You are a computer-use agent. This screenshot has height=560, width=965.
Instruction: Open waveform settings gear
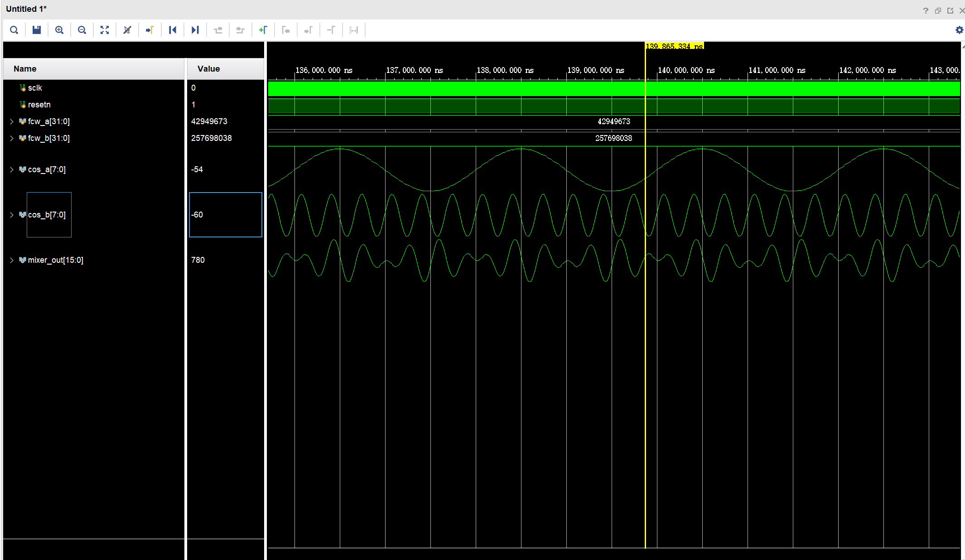click(959, 30)
